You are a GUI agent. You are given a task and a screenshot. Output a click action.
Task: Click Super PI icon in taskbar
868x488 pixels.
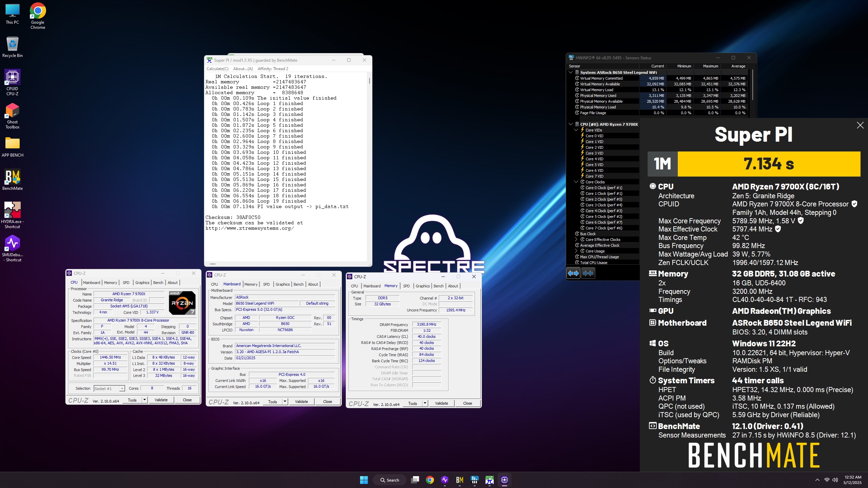click(489, 480)
